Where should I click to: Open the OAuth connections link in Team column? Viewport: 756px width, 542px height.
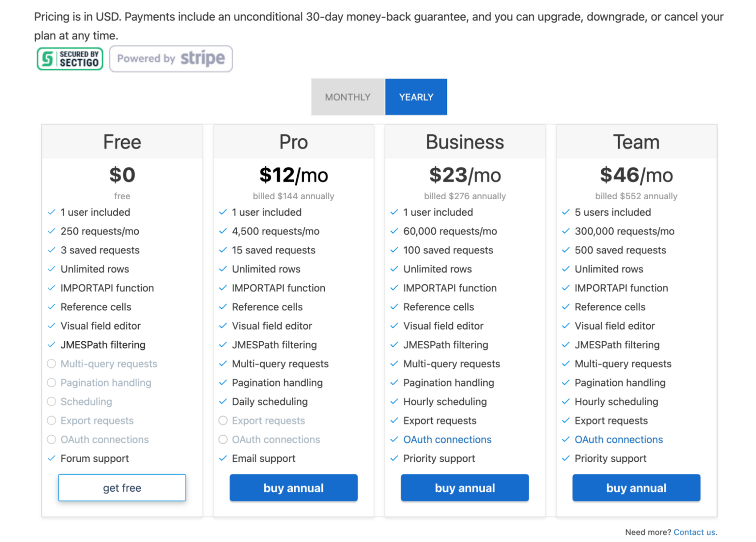click(x=619, y=439)
